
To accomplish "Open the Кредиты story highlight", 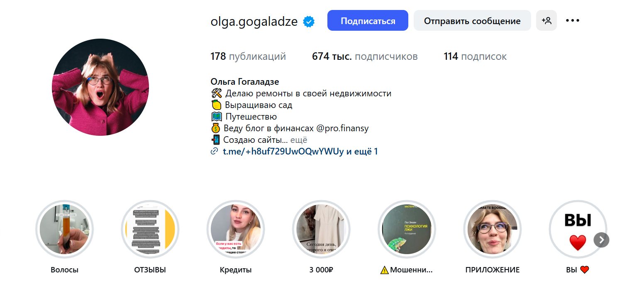I will tap(236, 229).
